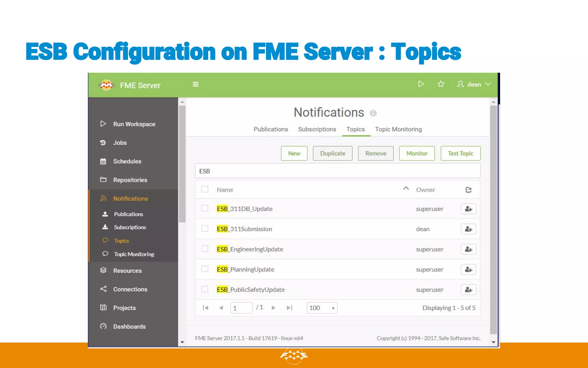Share ESB_311DB_Update via add-user icon
The image size is (588, 368).
[x=469, y=209]
